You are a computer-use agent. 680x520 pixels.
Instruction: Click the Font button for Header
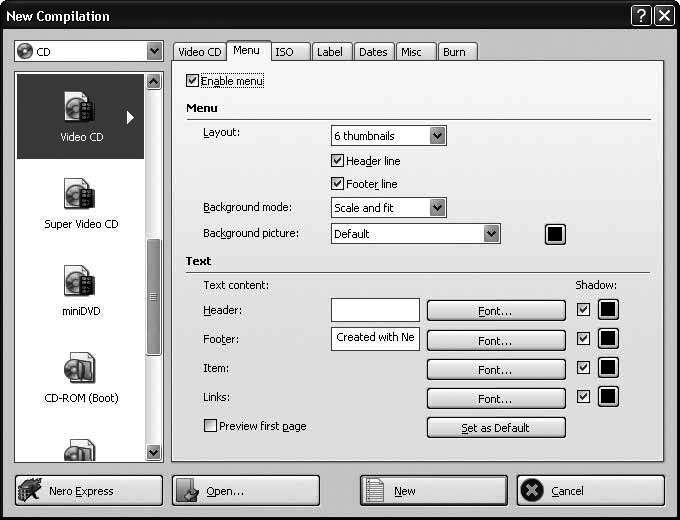496,311
